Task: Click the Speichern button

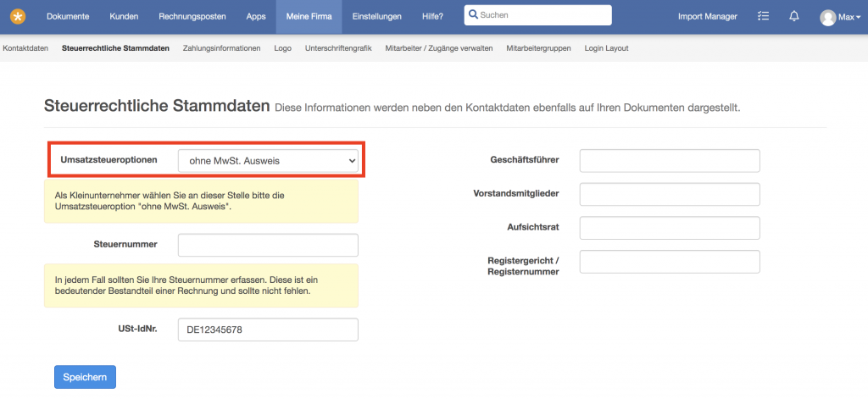Action: (x=85, y=377)
